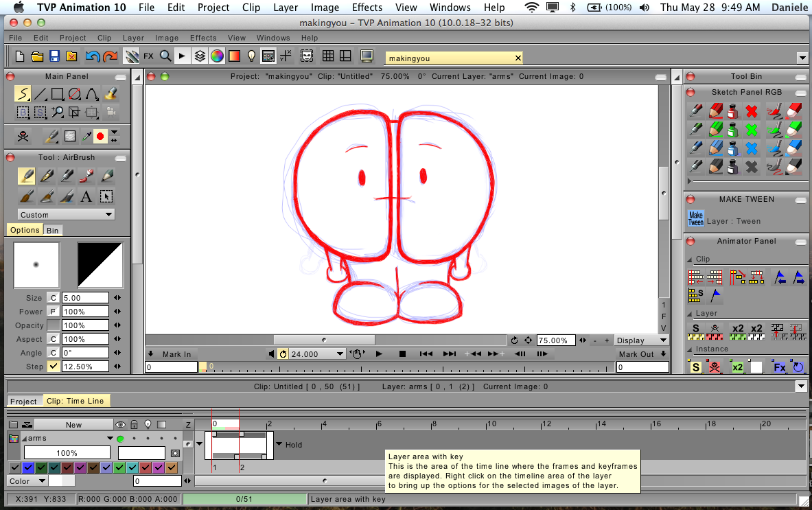Click the Play button in playback controls

379,354
